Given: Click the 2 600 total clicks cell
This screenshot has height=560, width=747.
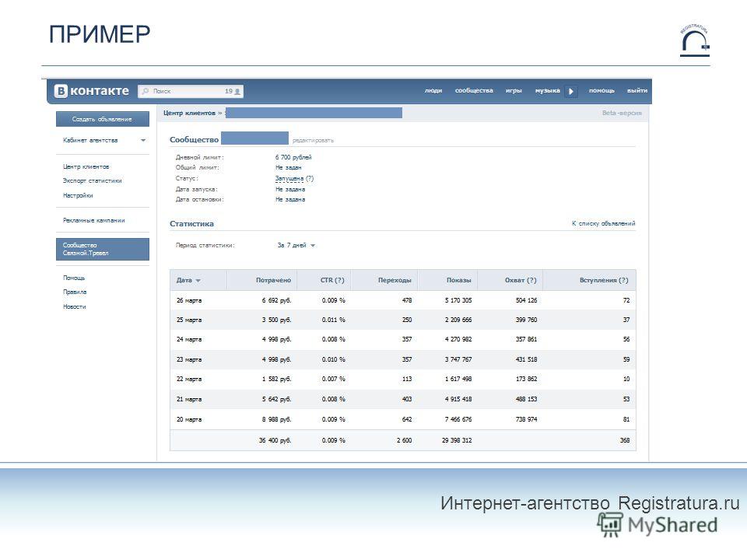Looking at the screenshot, I should coord(404,440).
